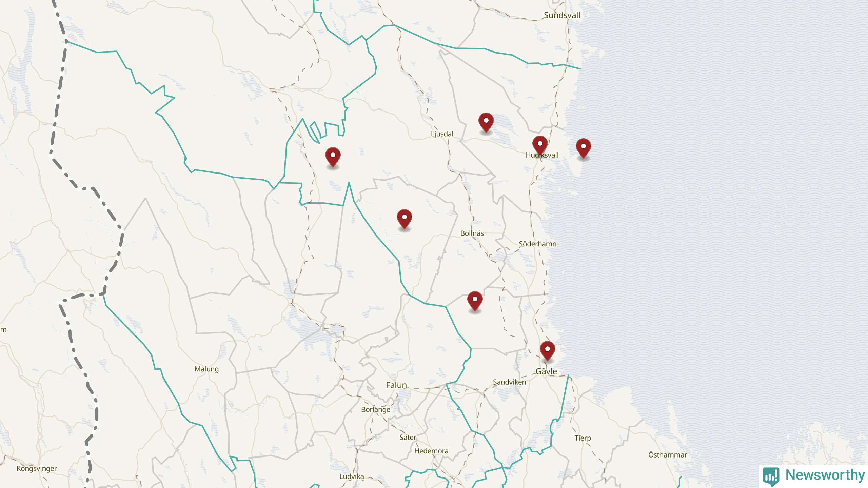This screenshot has width=868, height=488.
Task: Click the Kongsvinger label
Action: 37,468
